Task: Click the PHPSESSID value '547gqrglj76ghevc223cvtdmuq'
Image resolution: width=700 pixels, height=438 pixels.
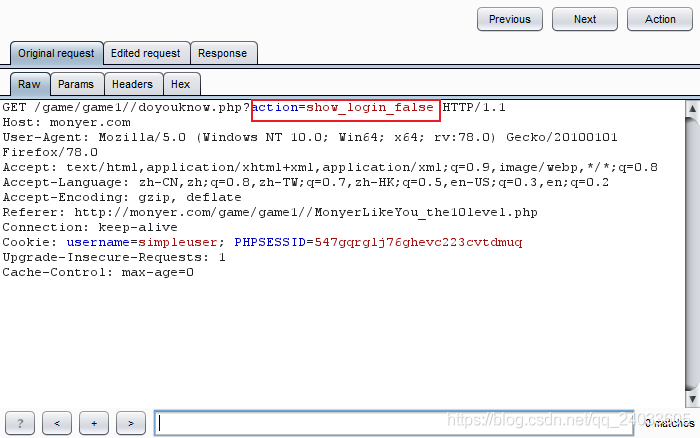Action: pyautogui.click(x=418, y=242)
